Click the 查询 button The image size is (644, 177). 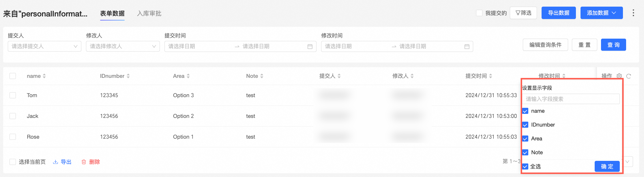click(x=613, y=45)
